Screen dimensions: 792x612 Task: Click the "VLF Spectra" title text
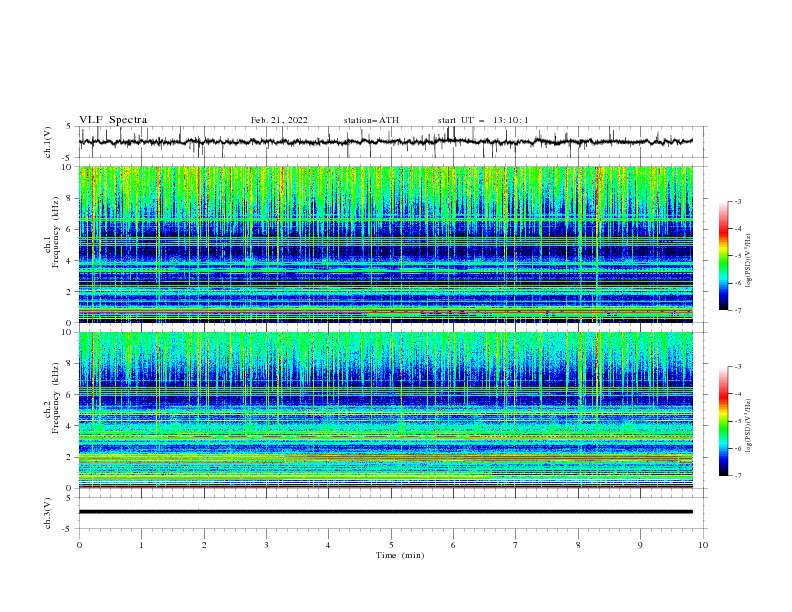pyautogui.click(x=113, y=120)
